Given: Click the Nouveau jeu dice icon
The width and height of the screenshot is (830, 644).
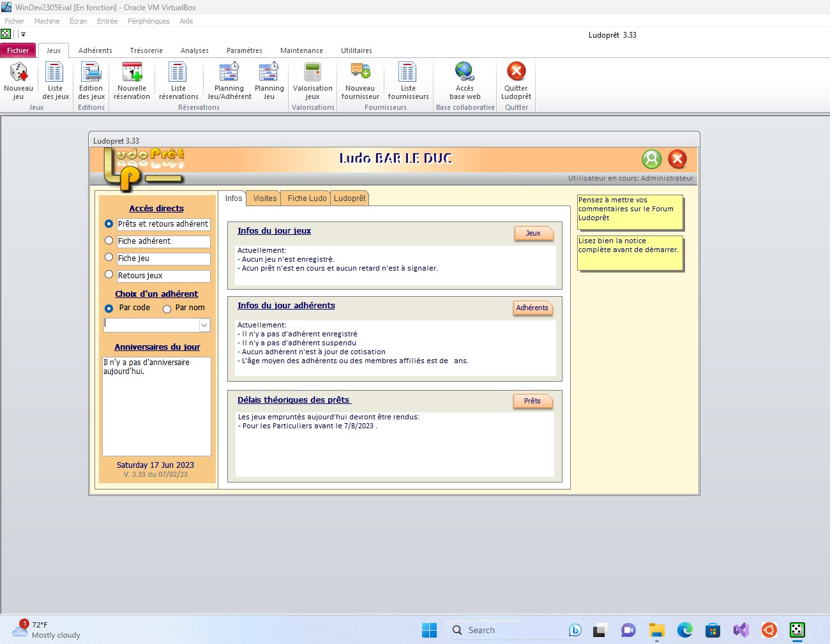Looking at the screenshot, I should [x=19, y=72].
